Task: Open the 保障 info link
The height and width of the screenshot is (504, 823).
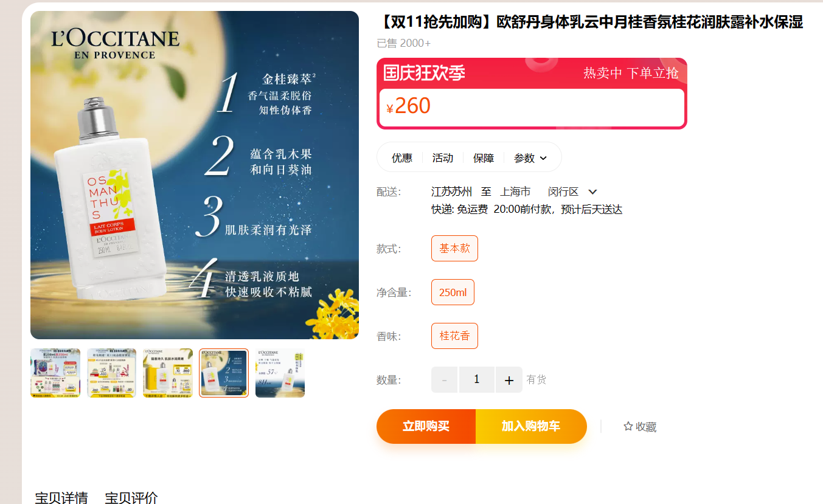Action: pos(484,158)
